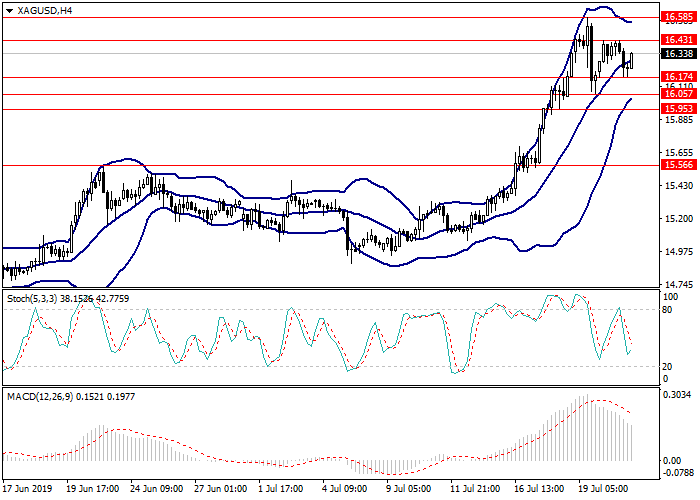Click the current price tag 16.338
The width and height of the screenshot is (700, 500).
677,54
